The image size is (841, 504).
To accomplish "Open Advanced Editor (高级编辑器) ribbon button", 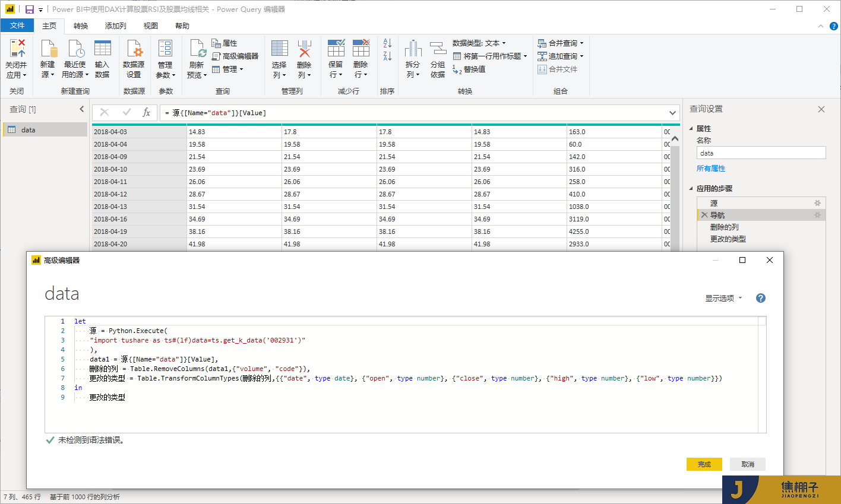I will click(235, 56).
